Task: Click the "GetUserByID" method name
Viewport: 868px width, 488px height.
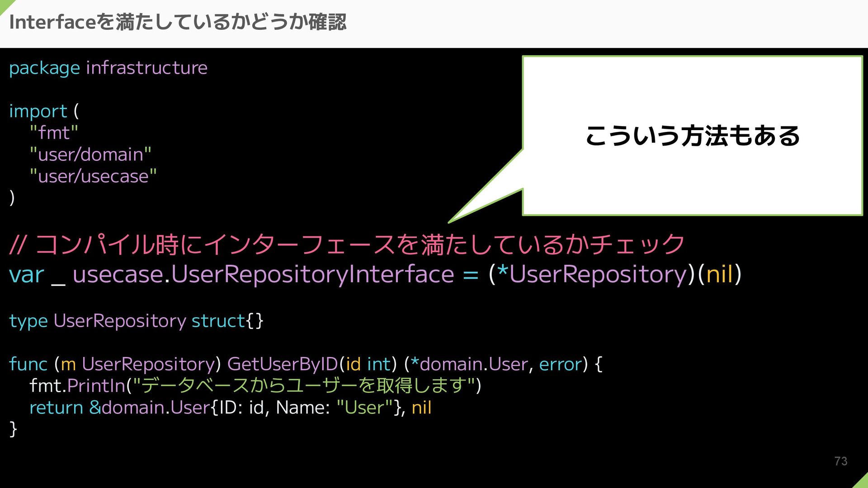Action: click(283, 364)
